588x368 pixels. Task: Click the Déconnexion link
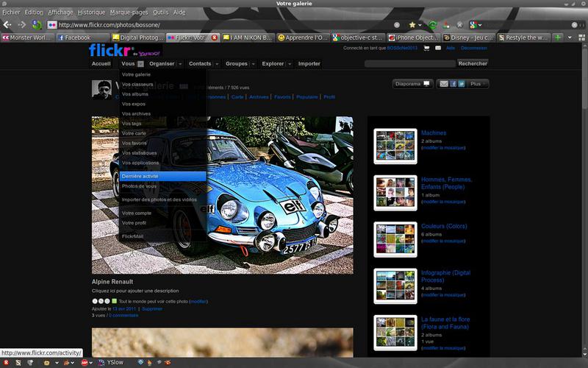pos(474,48)
